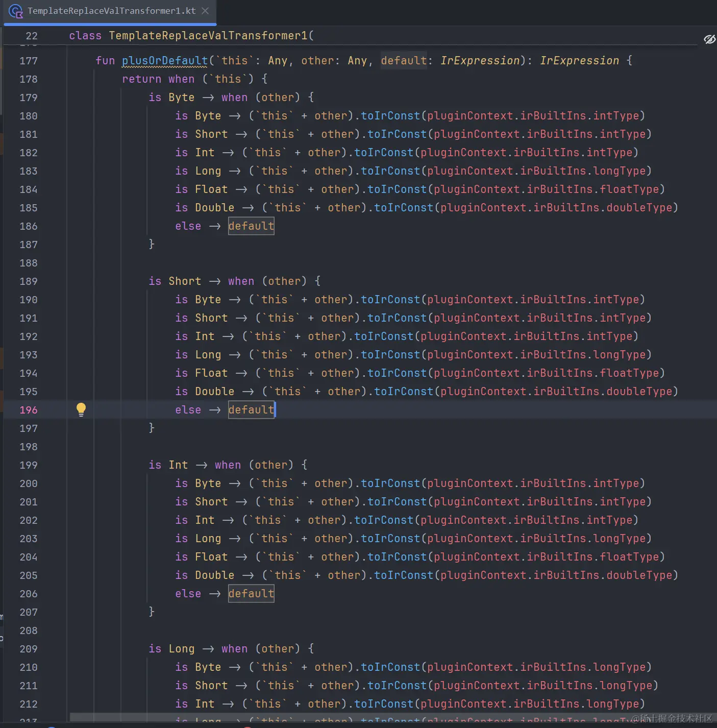Click the default parameter on line 177
Screen dimensions: 717x728
404,60
